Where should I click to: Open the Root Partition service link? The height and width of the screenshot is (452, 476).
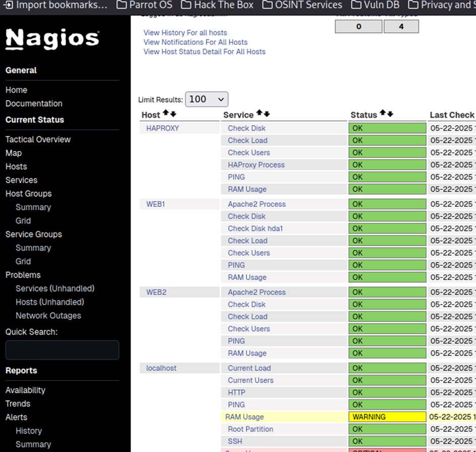click(250, 429)
